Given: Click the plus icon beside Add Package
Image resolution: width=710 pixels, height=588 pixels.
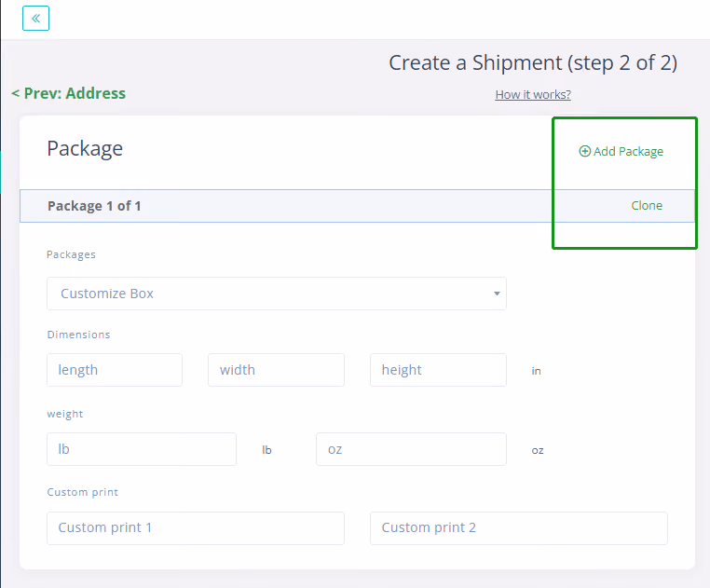Looking at the screenshot, I should click(584, 151).
